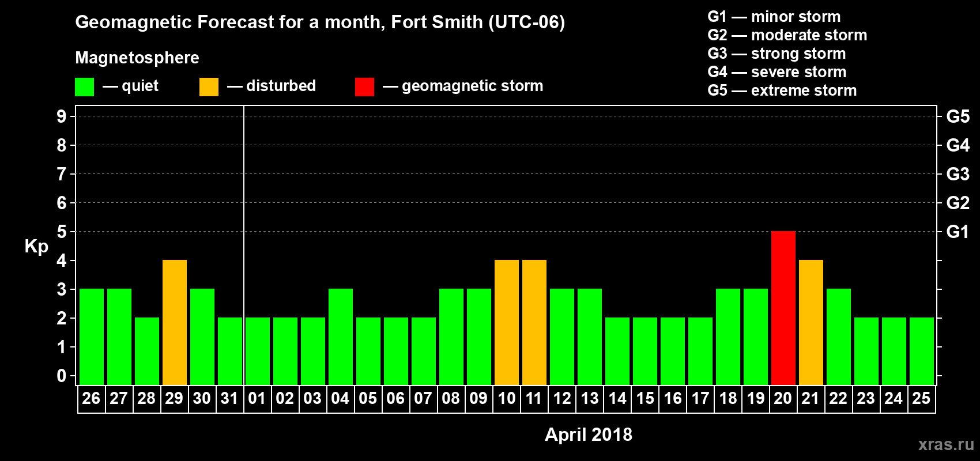Screen dimensions: 980x461
Task: Select the green bar for April 18
Action: (x=728, y=337)
